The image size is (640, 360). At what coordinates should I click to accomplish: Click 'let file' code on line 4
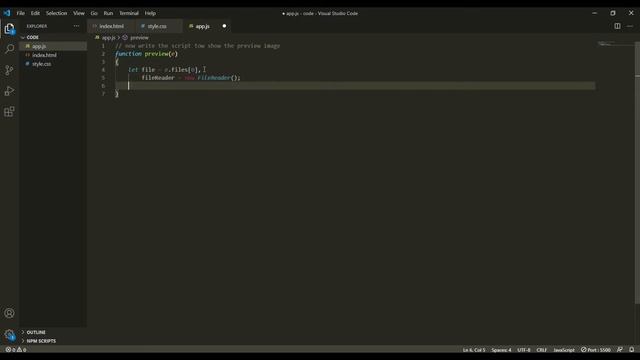click(142, 70)
